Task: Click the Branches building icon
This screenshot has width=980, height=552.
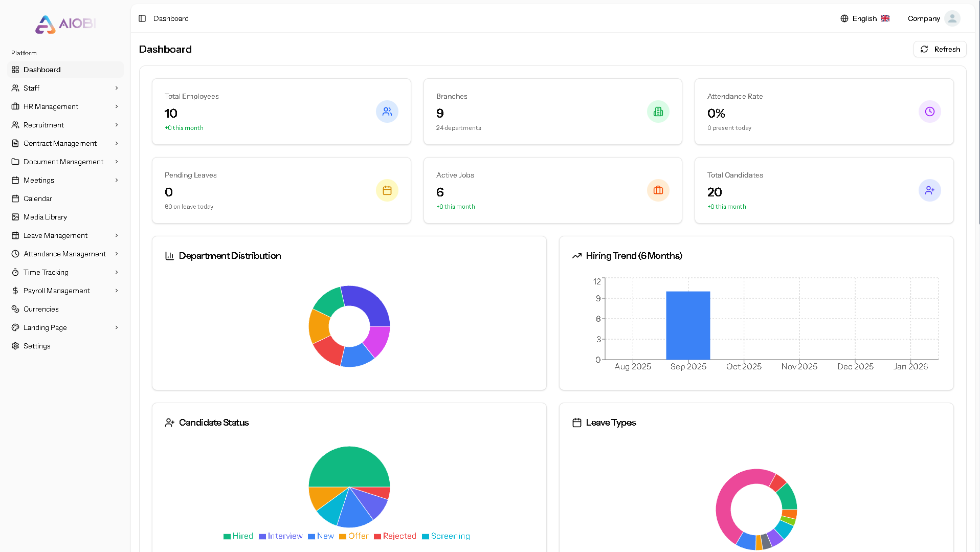Action: coord(658,112)
